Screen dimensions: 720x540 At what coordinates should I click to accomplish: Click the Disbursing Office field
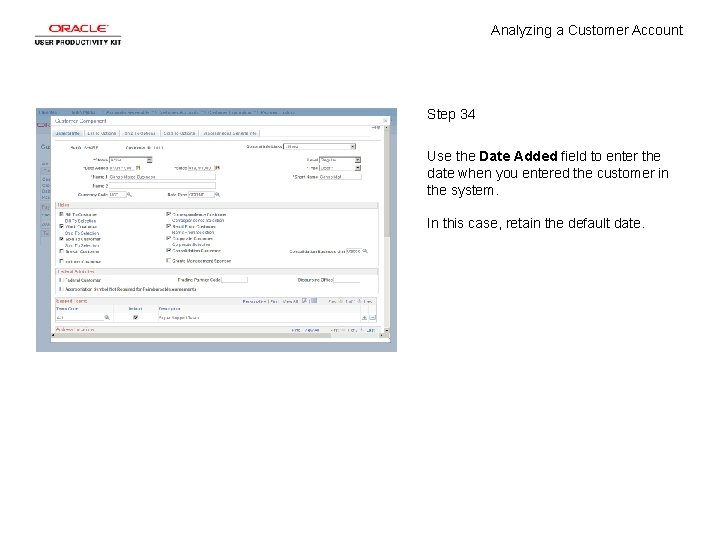pos(347,280)
